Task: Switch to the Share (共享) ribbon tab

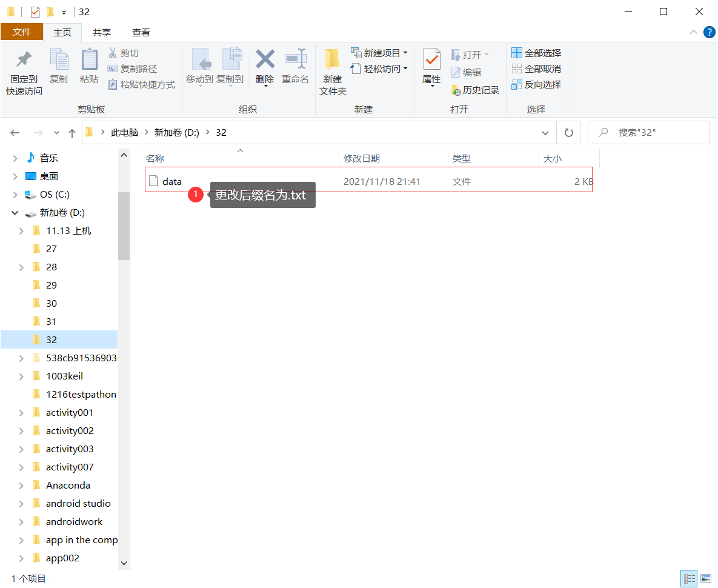Action: coord(102,33)
